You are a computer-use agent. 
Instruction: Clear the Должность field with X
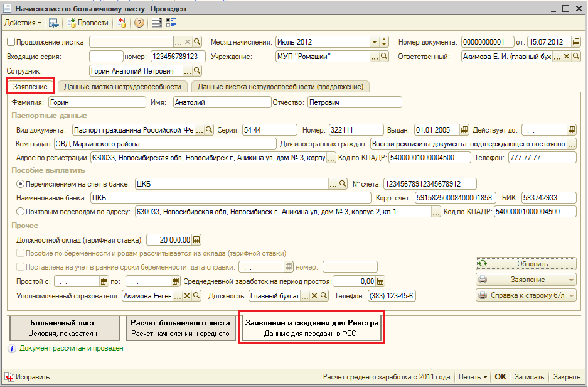314,296
